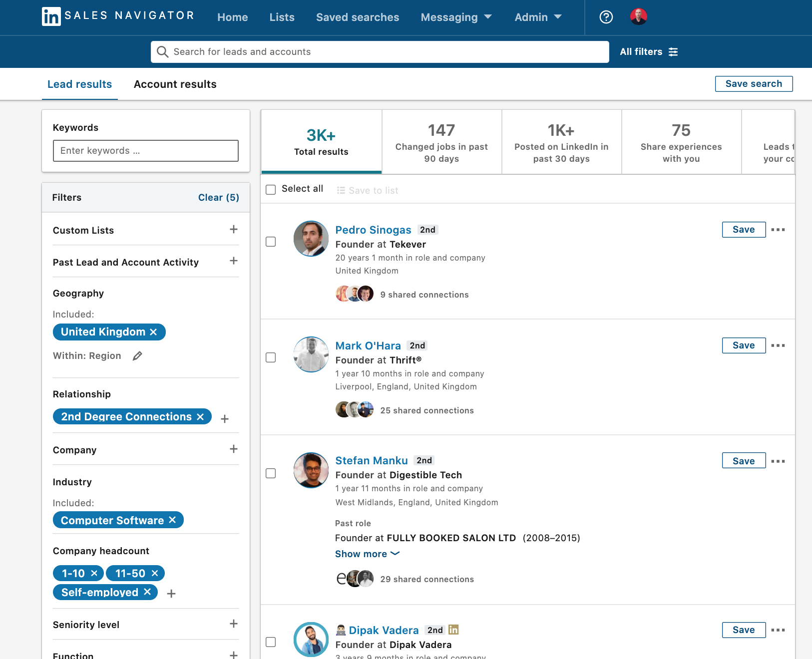Screen dimensions: 812x659
Task: Switch to the Lead results tab
Action: [x=80, y=84]
